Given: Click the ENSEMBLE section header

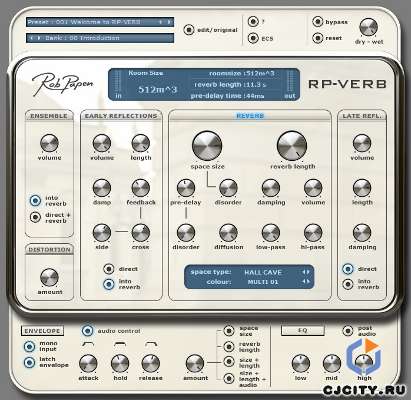Looking at the screenshot, I should click(49, 116).
